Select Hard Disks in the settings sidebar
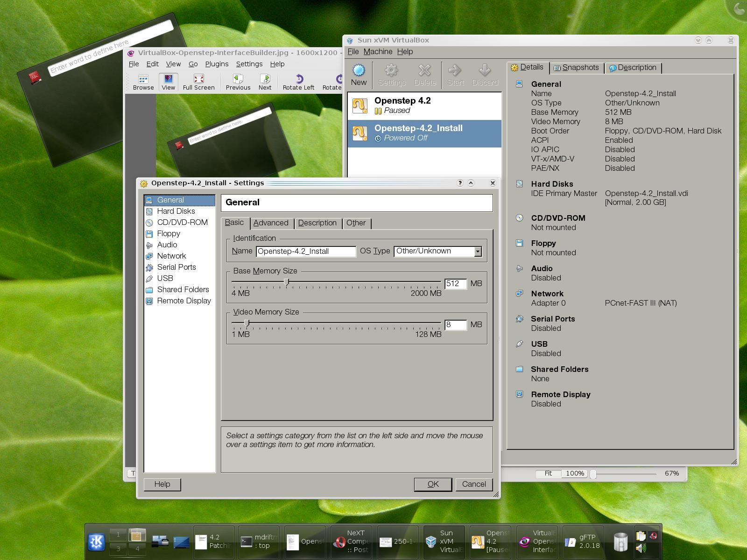Image resolution: width=747 pixels, height=560 pixels. click(176, 211)
